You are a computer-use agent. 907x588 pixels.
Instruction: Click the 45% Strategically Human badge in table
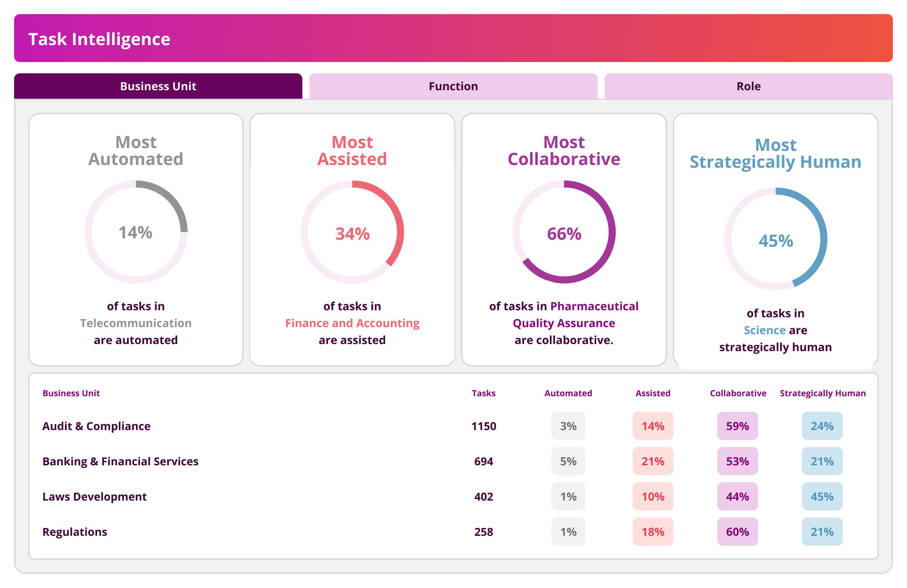pyautogui.click(x=822, y=497)
